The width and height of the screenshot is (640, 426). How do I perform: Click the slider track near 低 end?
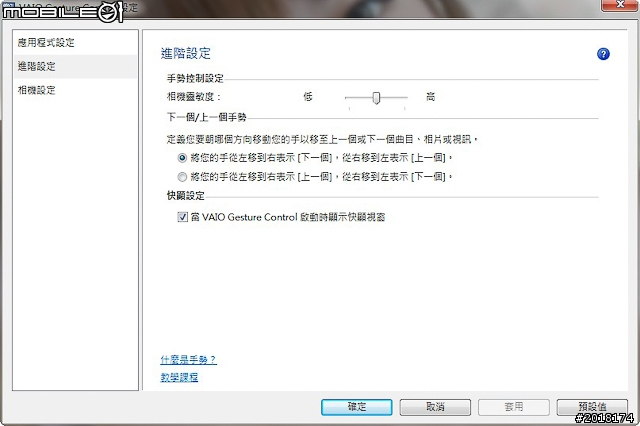point(350,97)
